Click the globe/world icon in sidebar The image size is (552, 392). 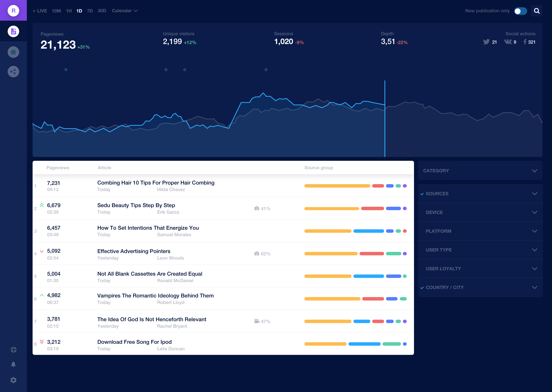(x=14, y=350)
